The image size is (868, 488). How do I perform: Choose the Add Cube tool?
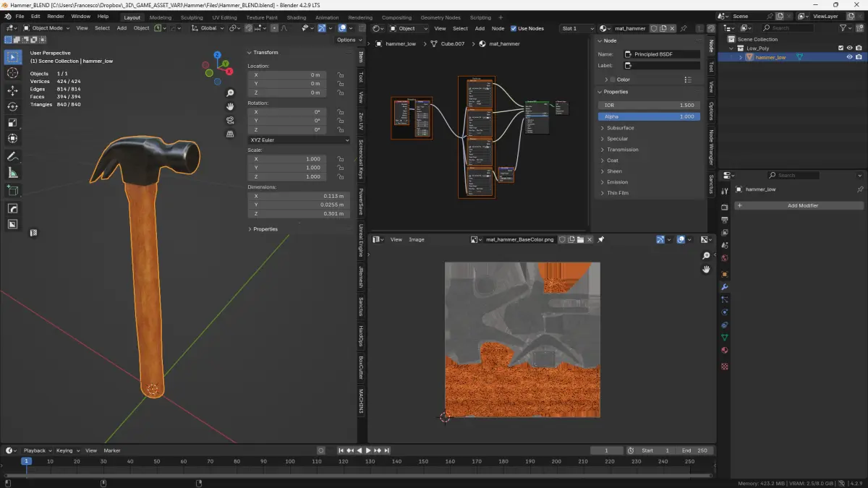pos(12,190)
